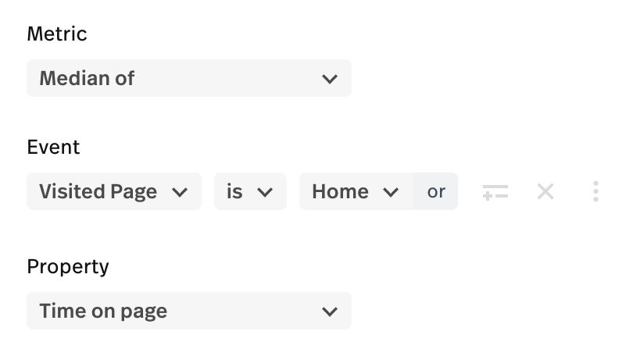Click chevron arrow next to Visited Page
Screen dimensions: 644x356
(180, 192)
